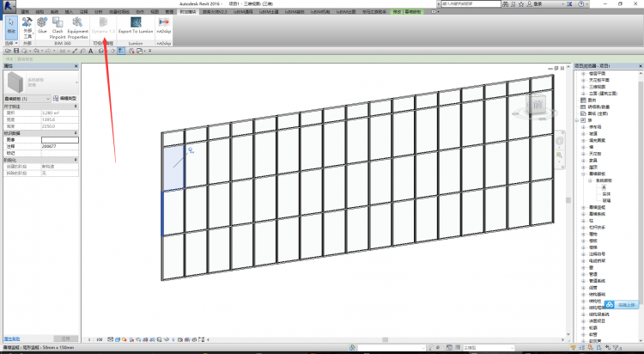The image size is (644, 354).
Task: Click the 应用 Apply button
Action: pos(66,339)
